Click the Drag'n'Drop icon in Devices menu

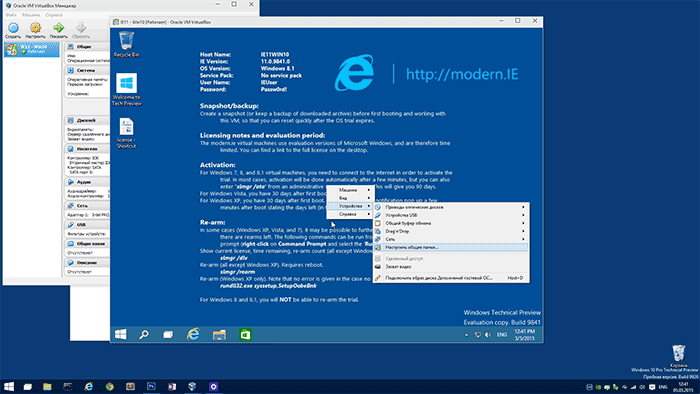[x=378, y=231]
